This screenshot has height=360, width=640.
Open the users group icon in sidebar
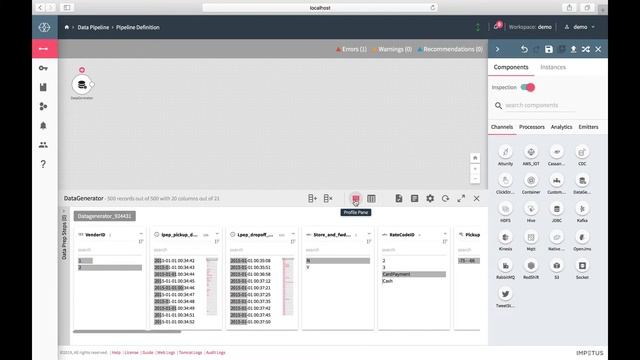click(43, 145)
